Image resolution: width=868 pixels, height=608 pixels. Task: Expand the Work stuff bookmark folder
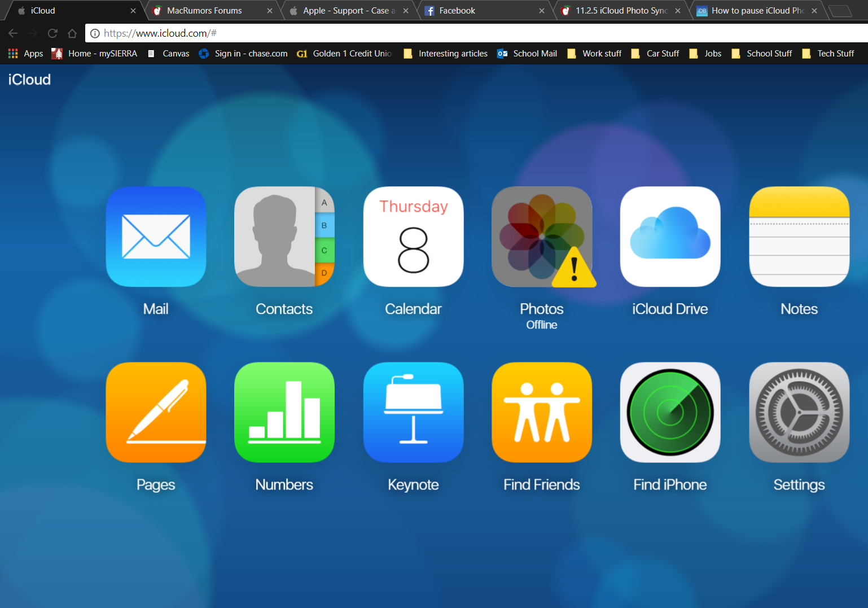[594, 54]
